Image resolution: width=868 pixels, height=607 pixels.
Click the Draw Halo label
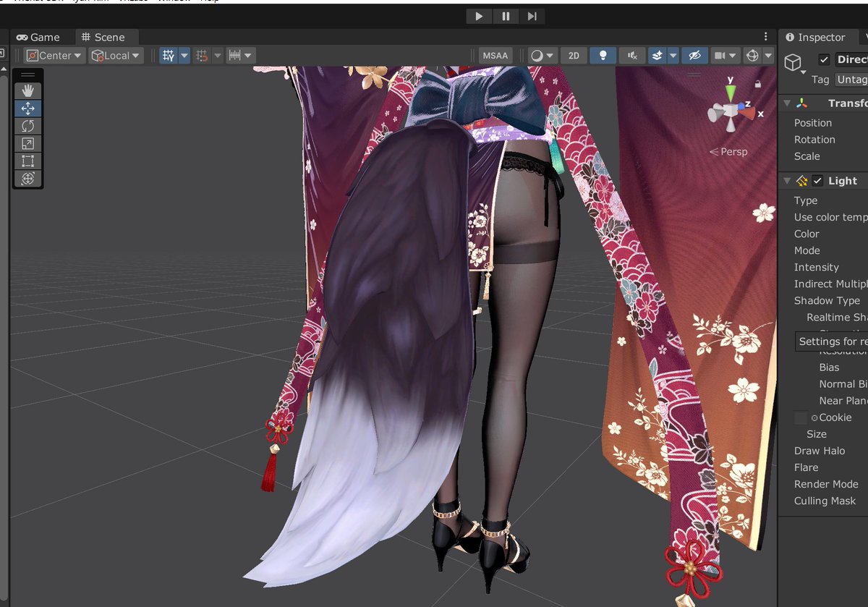point(820,451)
